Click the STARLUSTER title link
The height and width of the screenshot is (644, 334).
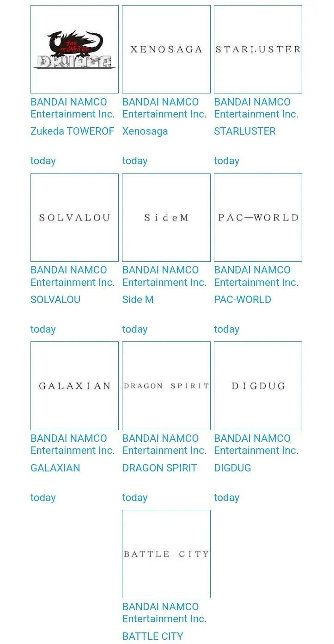pos(245,131)
